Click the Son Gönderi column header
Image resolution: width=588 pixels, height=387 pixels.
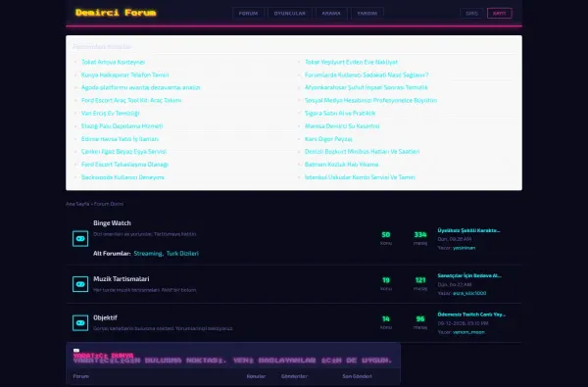[357, 376]
